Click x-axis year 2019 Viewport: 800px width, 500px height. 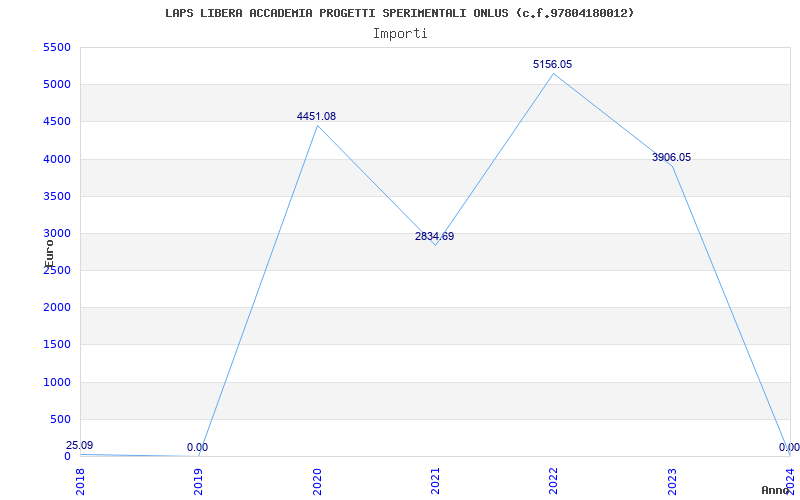click(198, 481)
